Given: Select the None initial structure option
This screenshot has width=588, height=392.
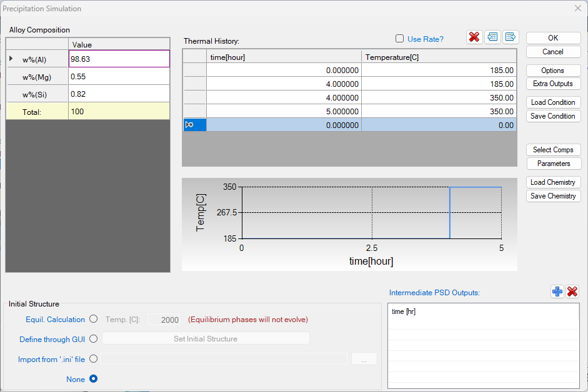Looking at the screenshot, I should click(94, 379).
